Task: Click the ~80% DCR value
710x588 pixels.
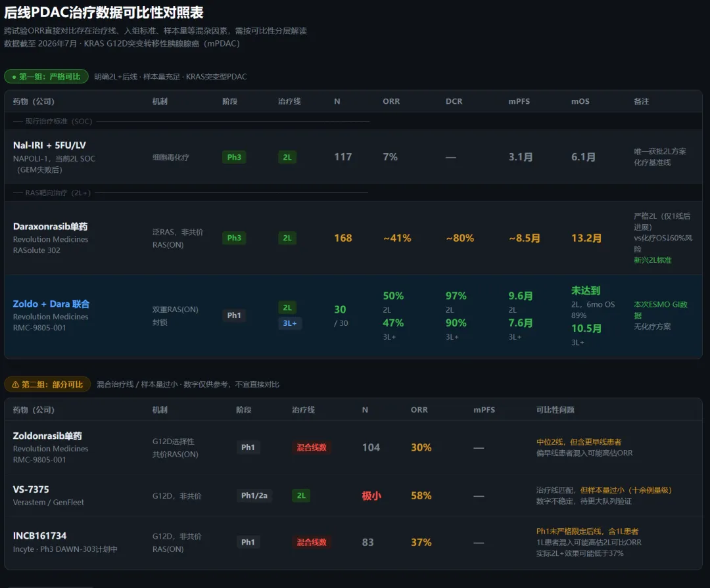Action: pos(460,238)
